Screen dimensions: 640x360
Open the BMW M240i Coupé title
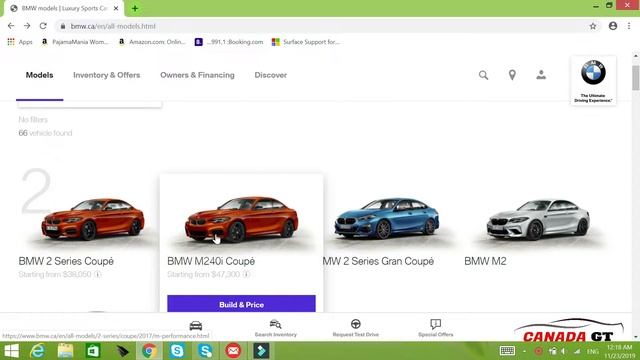tap(211, 261)
